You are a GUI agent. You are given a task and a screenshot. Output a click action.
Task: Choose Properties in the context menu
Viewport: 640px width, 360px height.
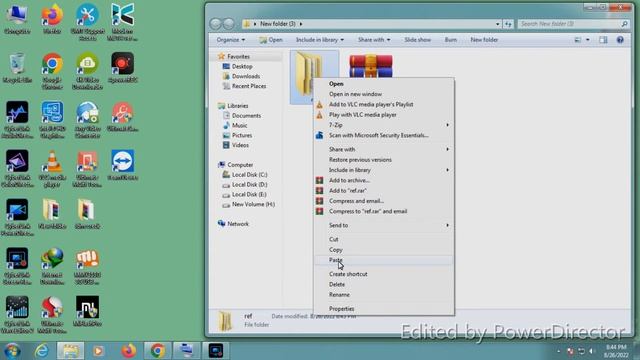[x=384, y=309]
